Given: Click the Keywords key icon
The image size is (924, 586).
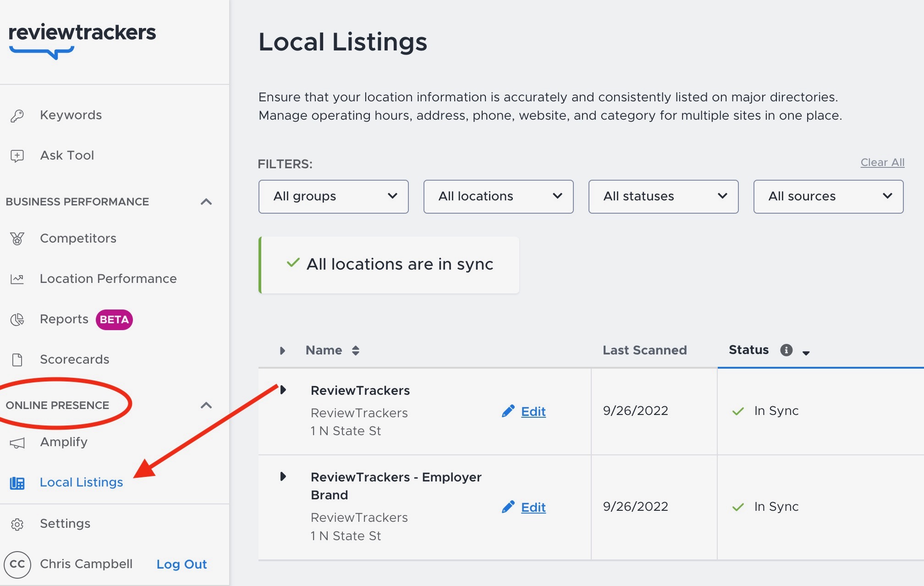Looking at the screenshot, I should click(17, 116).
